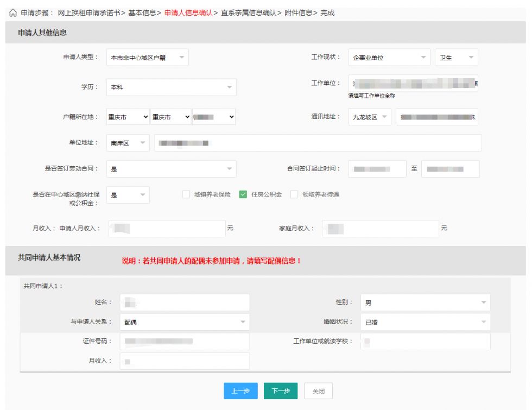The height and width of the screenshot is (410, 532).
Task: Go to 基本信息 step in breadcrumb
Action: coord(141,12)
